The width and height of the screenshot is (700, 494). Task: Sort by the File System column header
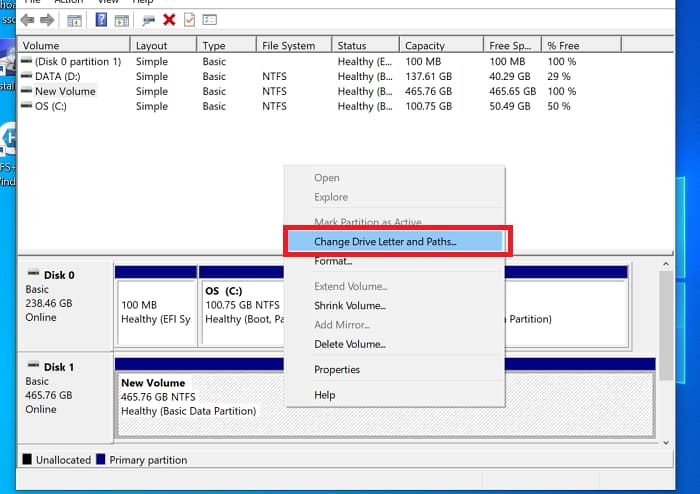(x=288, y=45)
